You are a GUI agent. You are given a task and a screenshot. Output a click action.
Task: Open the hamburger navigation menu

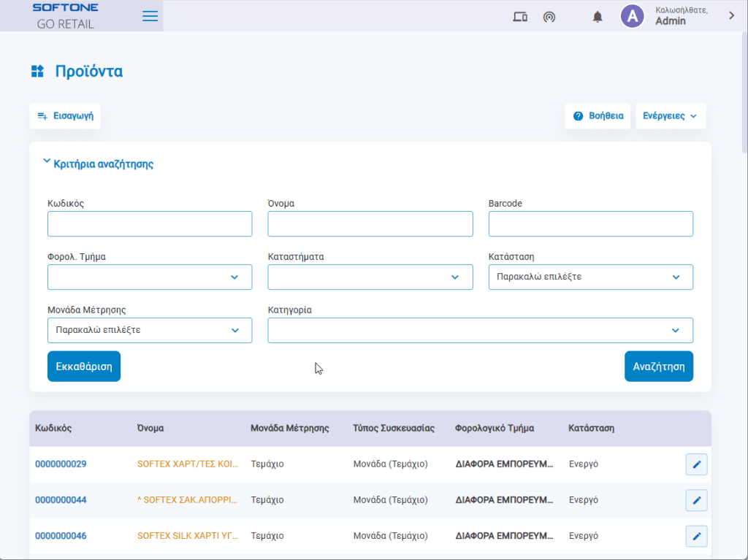coord(150,16)
